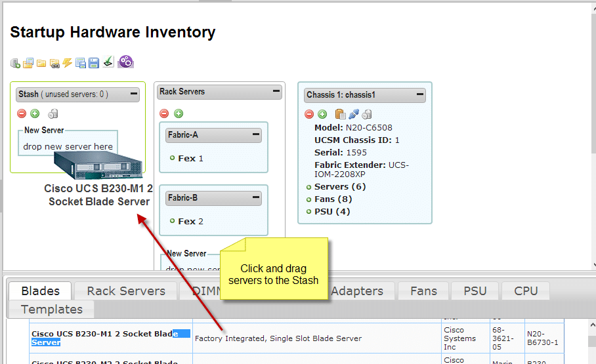Open the Templates tab
Image resolution: width=596 pixels, height=364 pixels.
coord(51,309)
